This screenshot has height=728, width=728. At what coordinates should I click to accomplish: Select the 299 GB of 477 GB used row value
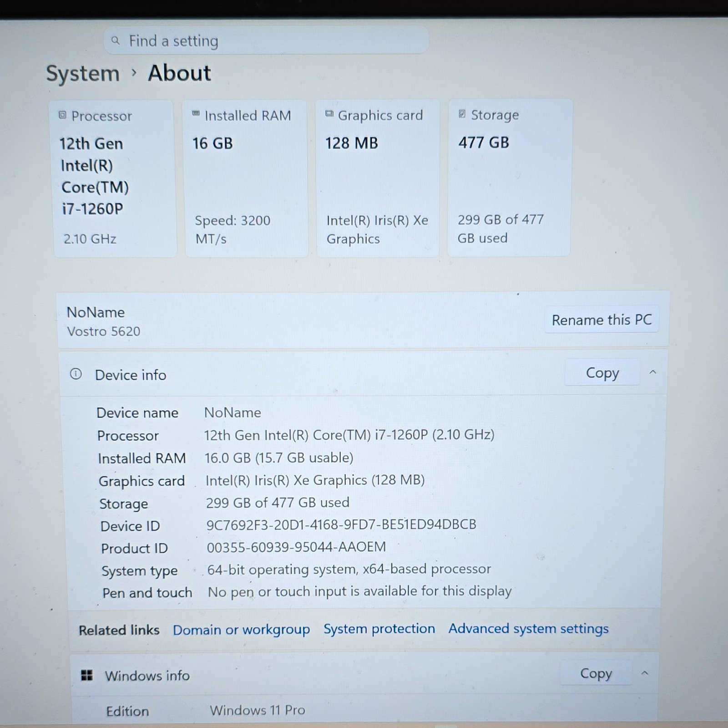point(278,503)
